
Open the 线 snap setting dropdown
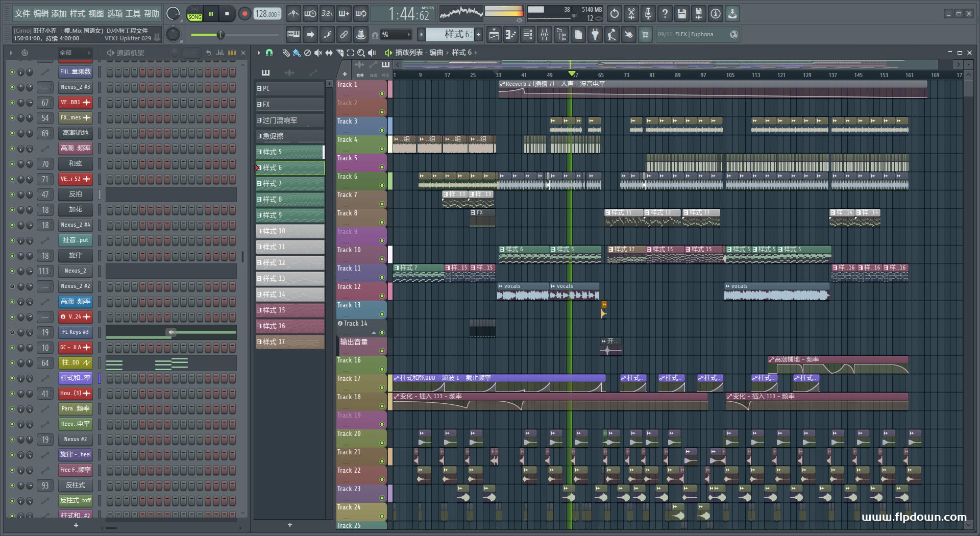(397, 35)
